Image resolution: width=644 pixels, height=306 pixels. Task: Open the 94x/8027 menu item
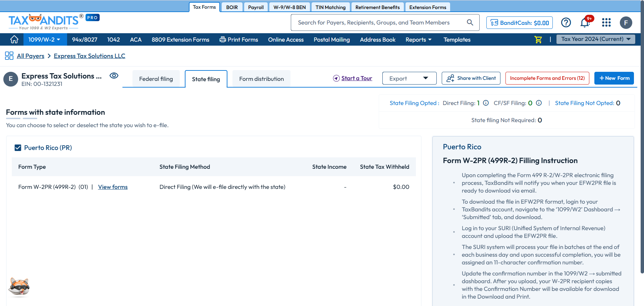point(85,40)
